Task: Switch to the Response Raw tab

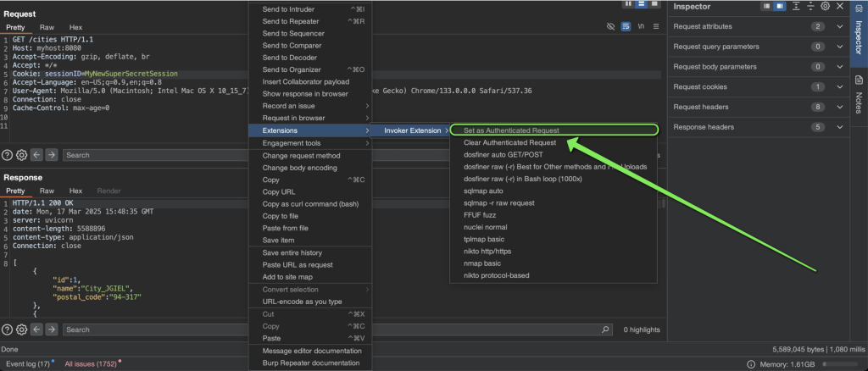Action: point(47,191)
